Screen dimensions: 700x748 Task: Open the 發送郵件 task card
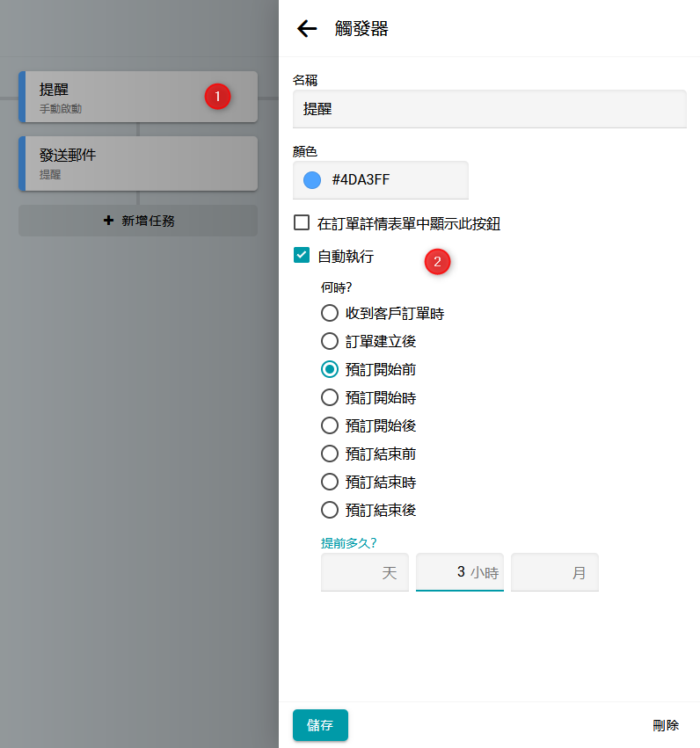click(x=138, y=163)
